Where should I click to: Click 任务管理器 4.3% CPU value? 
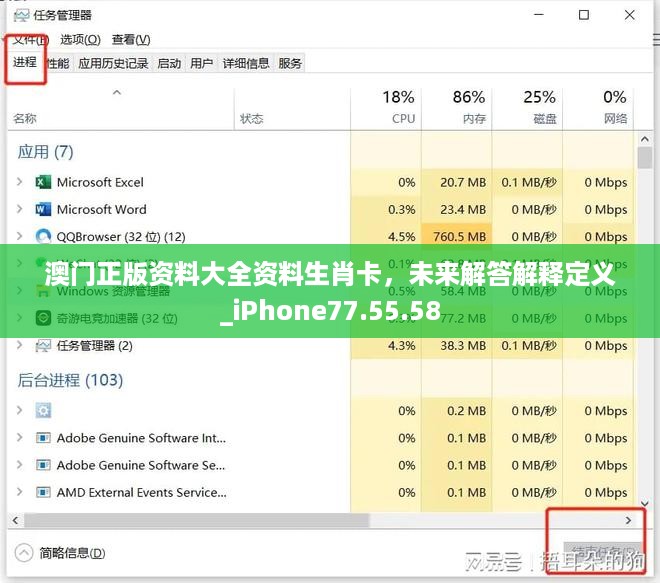pos(402,346)
